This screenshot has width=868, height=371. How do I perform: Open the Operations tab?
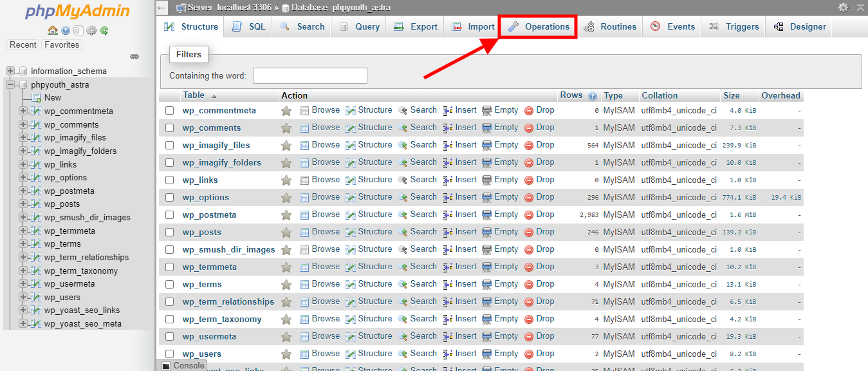click(539, 27)
